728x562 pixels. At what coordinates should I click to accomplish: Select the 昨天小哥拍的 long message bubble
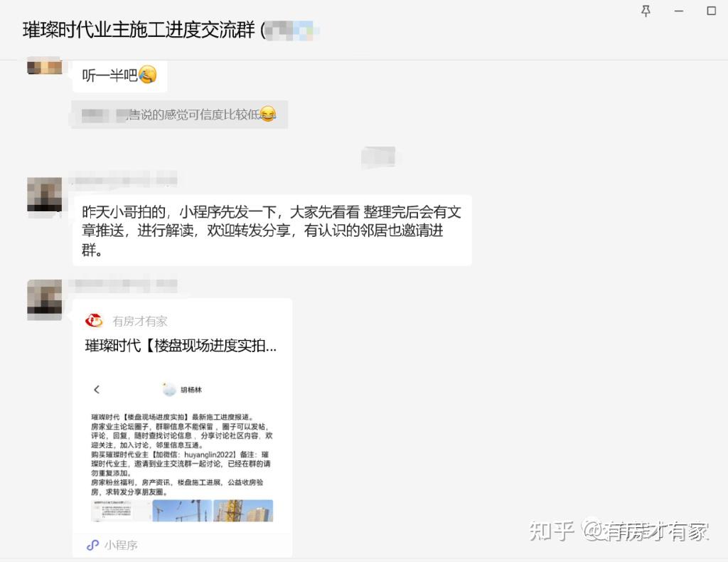coord(272,230)
